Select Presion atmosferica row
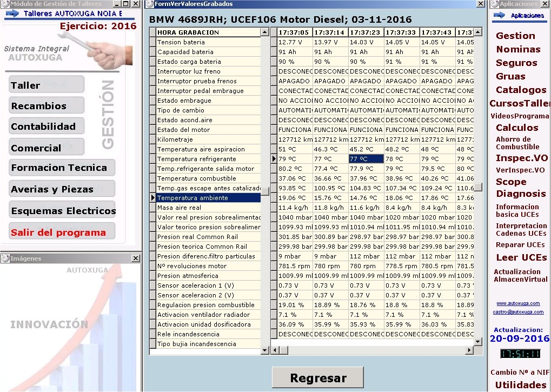Viewport: 551px width, 392px height. [208, 276]
